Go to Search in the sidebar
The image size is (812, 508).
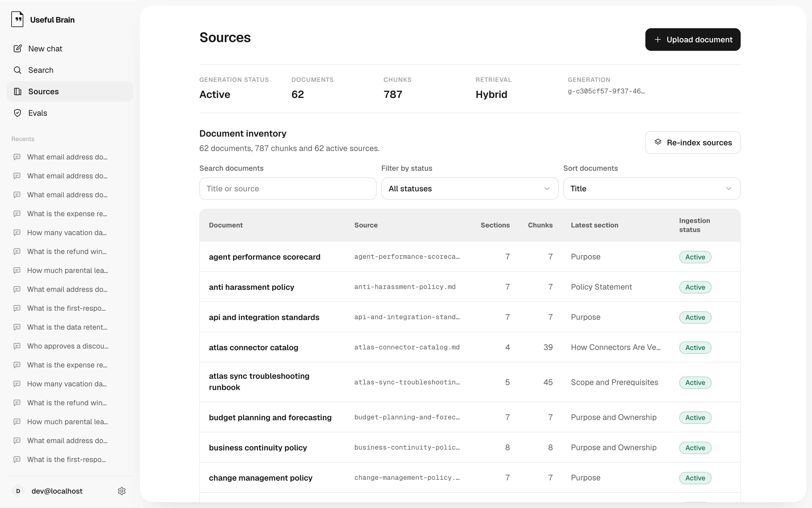pos(70,70)
